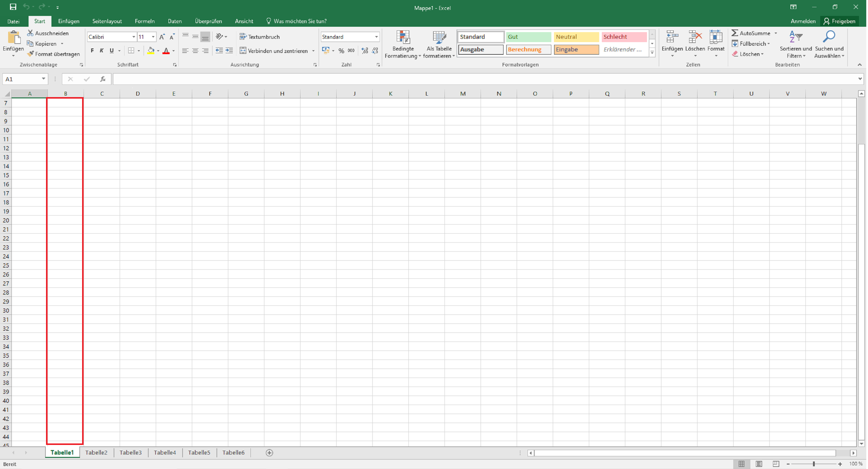Click the Undo arrow icon
Viewport: 868px width, 469px height.
[x=26, y=7]
